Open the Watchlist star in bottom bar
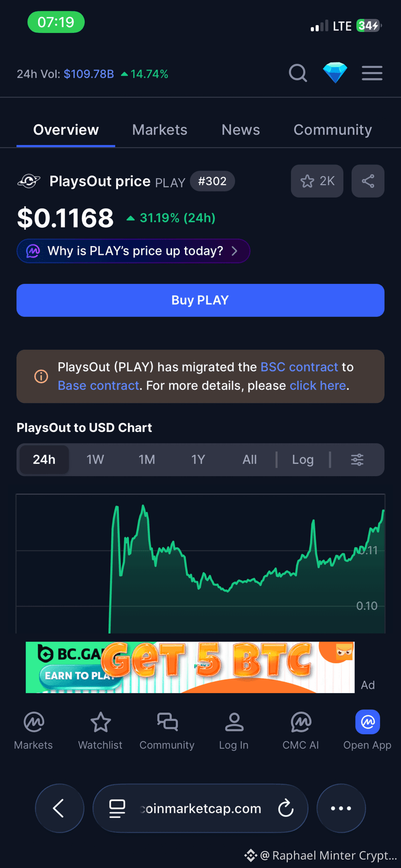The image size is (401, 868). (100, 730)
